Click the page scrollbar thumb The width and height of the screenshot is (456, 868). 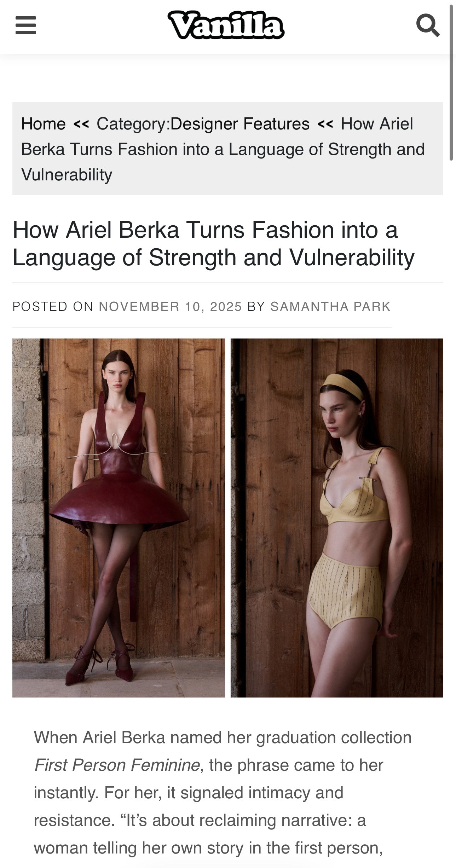(451, 83)
